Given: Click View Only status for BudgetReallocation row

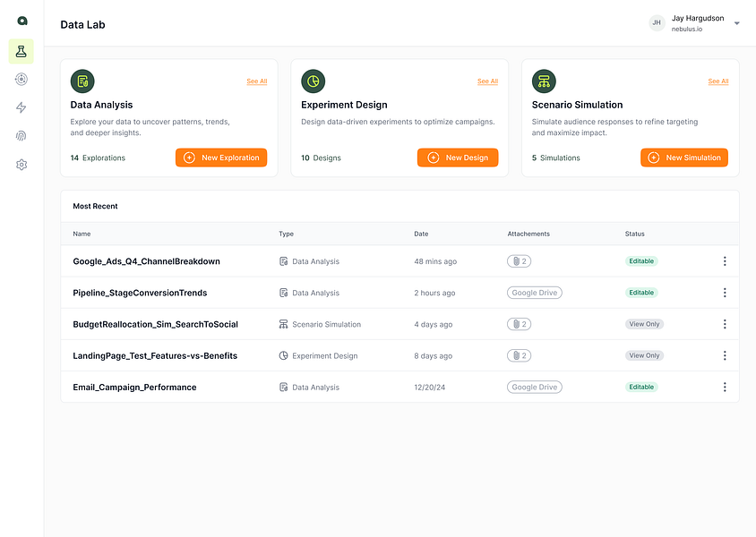Looking at the screenshot, I should tap(645, 324).
